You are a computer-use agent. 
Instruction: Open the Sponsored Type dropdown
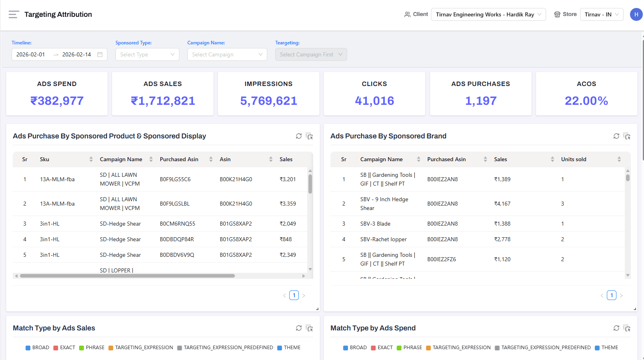(x=147, y=54)
